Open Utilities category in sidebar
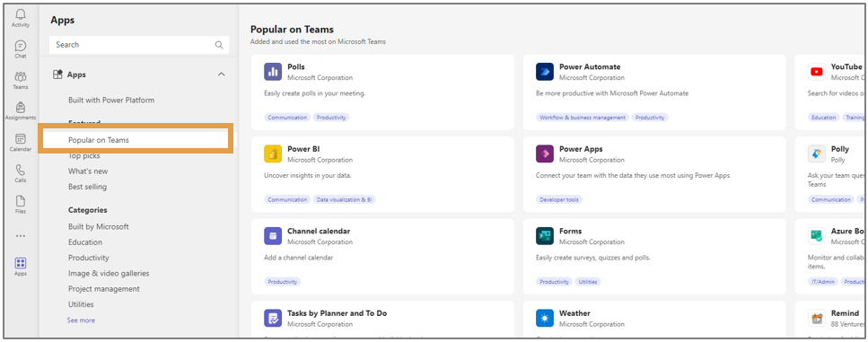 click(81, 303)
